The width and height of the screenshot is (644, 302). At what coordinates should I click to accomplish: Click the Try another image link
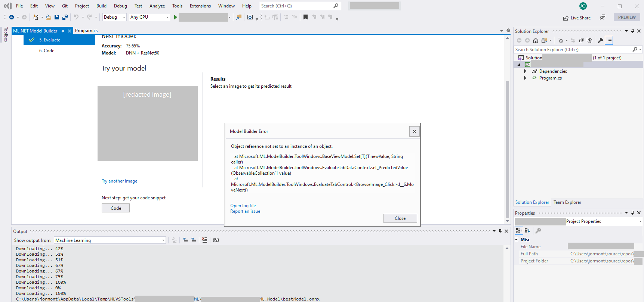click(x=120, y=181)
